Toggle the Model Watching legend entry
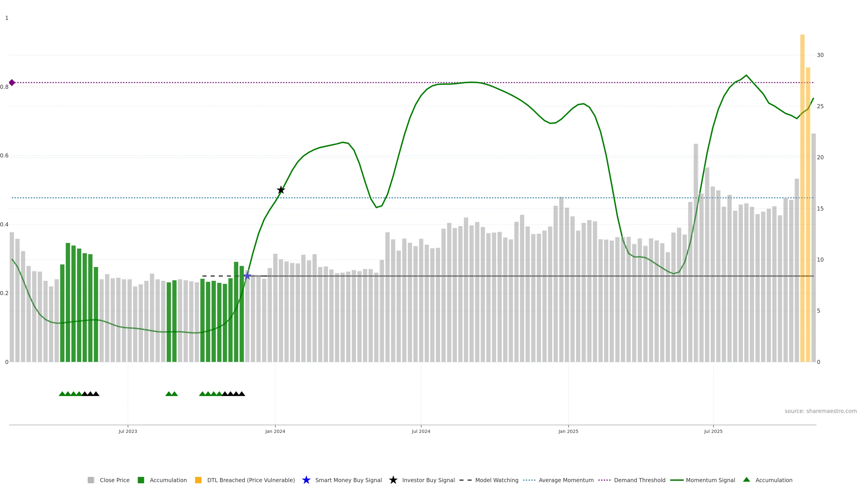868x488 pixels. 496,480
